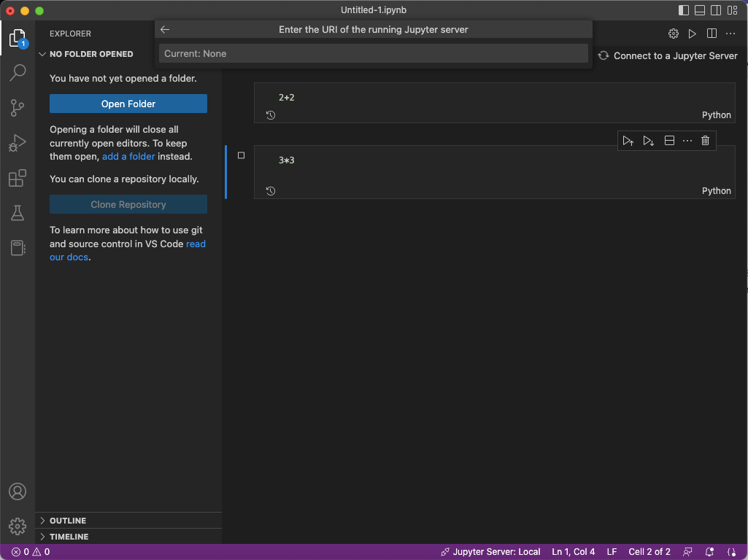
Task: Collapse the No Folder Opened section
Action: point(42,54)
